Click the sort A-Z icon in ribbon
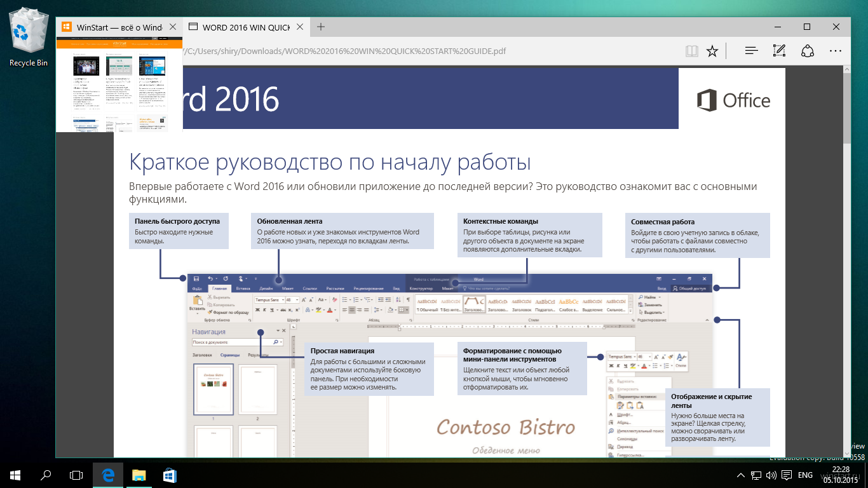The image size is (868, 488). point(398,299)
